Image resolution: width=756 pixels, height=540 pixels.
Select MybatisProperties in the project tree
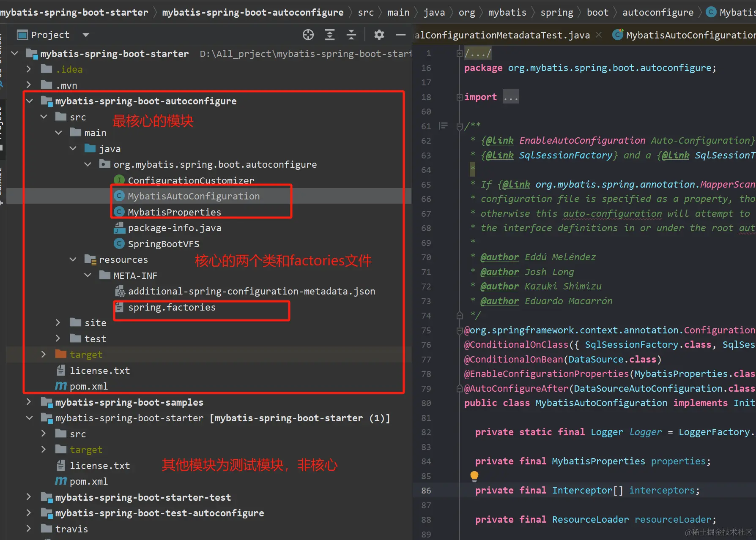[174, 212]
